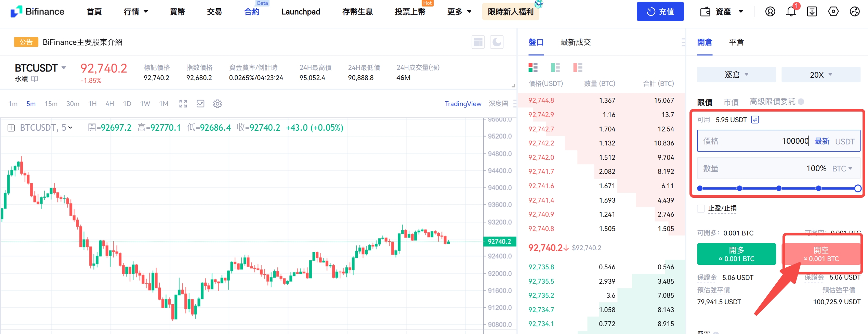The height and width of the screenshot is (334, 868).
Task: Expand the 20X leverage dropdown
Action: tap(820, 75)
